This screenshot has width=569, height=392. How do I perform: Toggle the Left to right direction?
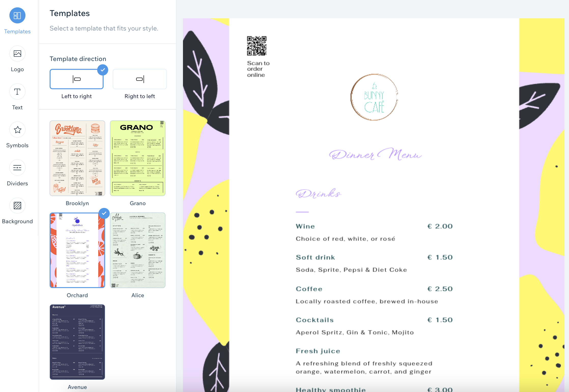click(x=77, y=79)
